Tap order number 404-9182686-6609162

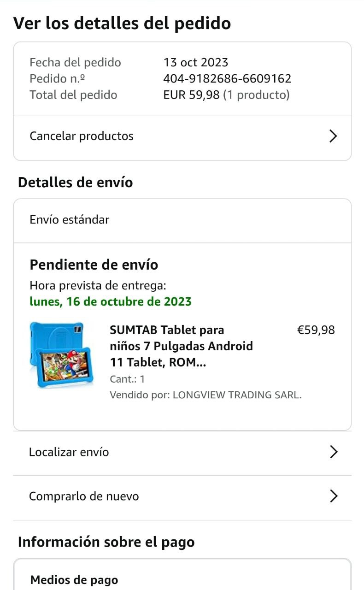227,78
